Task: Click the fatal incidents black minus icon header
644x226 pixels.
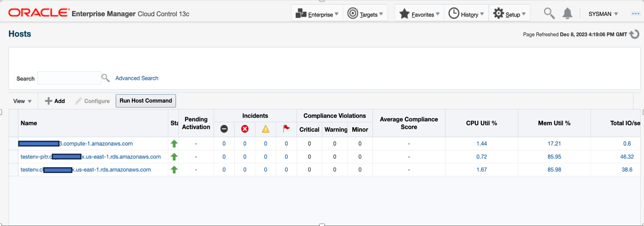Action: click(x=224, y=129)
